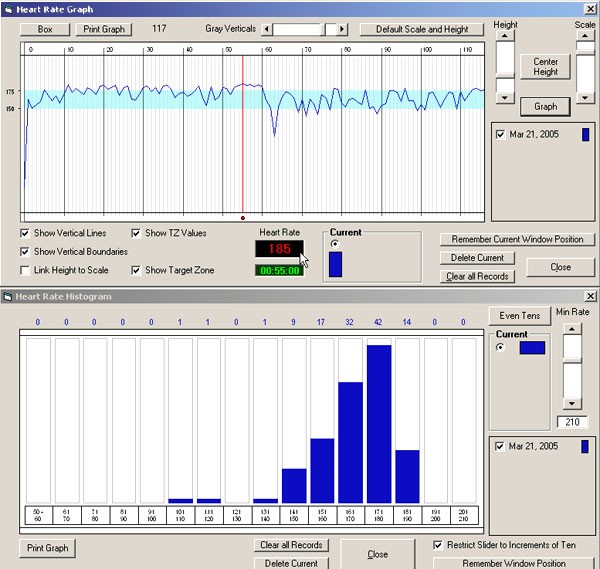Click the 151 160 range label
The height and width of the screenshot is (569, 600).
pyautogui.click(x=322, y=515)
